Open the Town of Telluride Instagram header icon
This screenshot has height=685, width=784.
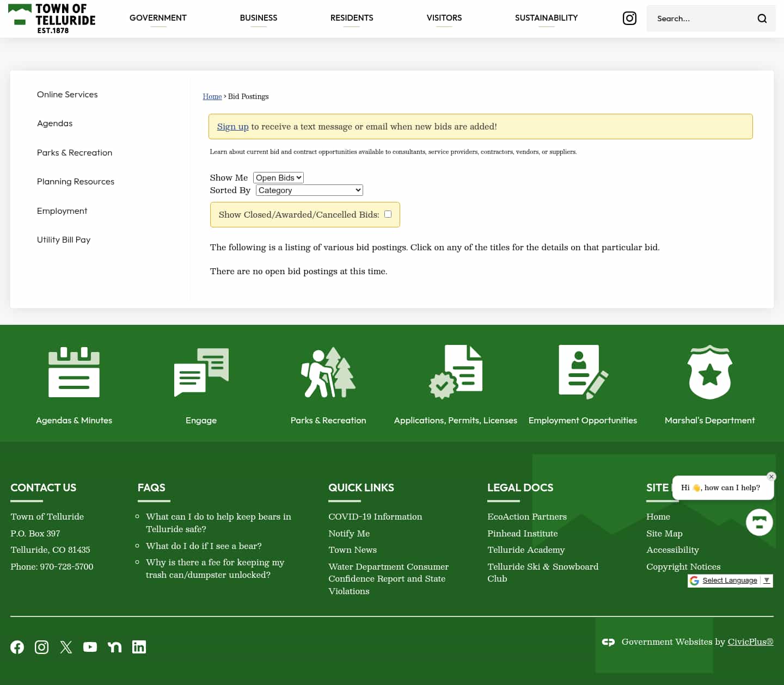click(x=629, y=18)
